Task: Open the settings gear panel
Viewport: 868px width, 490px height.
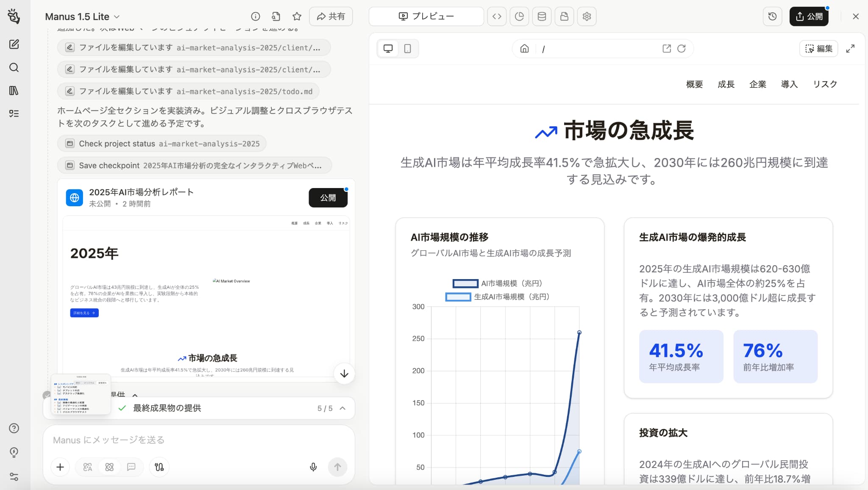Action: tap(587, 16)
